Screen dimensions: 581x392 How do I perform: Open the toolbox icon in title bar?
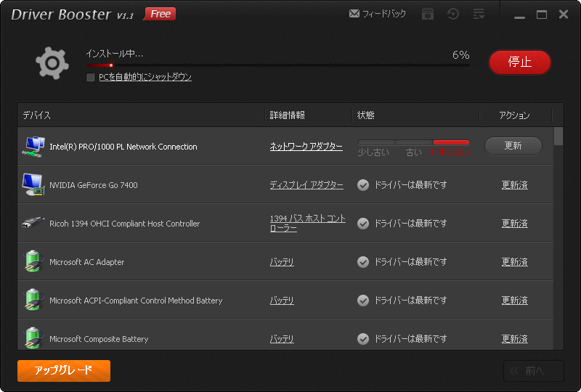[x=428, y=14]
